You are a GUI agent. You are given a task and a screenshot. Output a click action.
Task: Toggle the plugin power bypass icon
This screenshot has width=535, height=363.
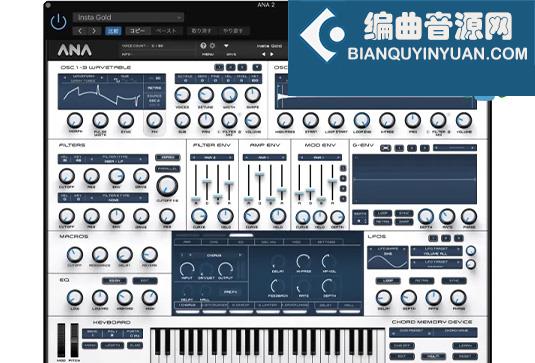(x=58, y=21)
